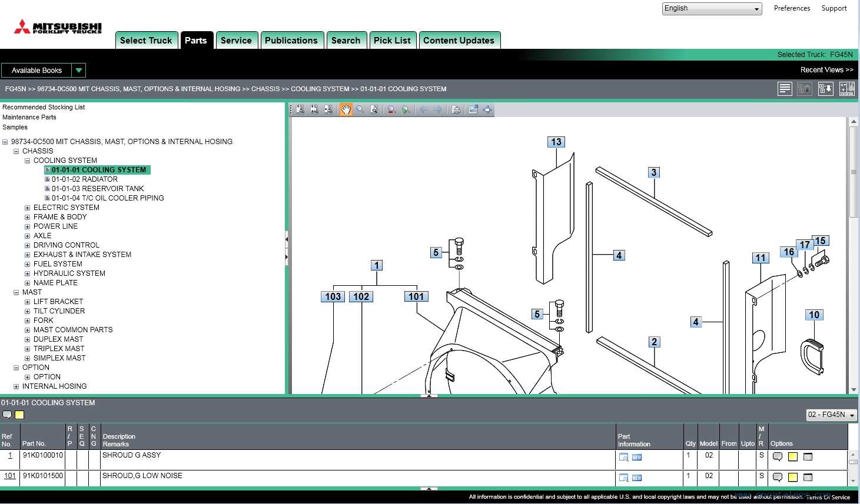
Task: Select the Pan hand tool
Action: (x=346, y=109)
